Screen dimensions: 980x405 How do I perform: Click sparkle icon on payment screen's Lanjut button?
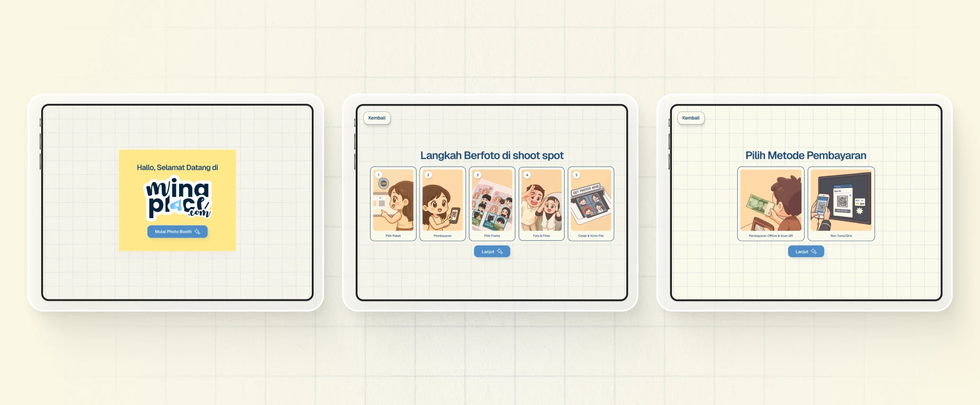point(814,251)
